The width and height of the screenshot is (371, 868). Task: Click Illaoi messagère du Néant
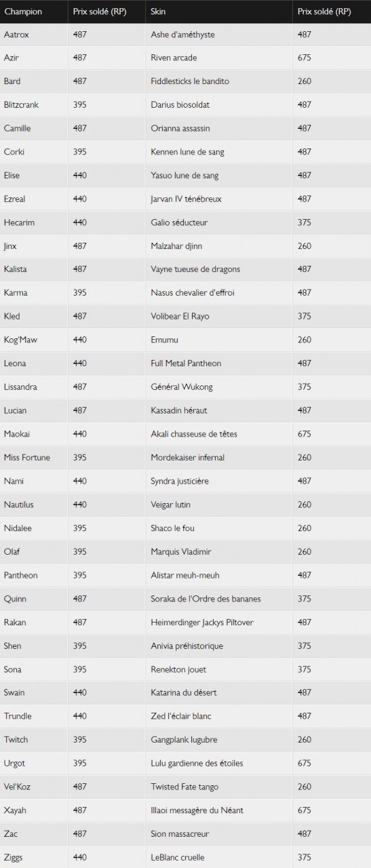pos(197,810)
